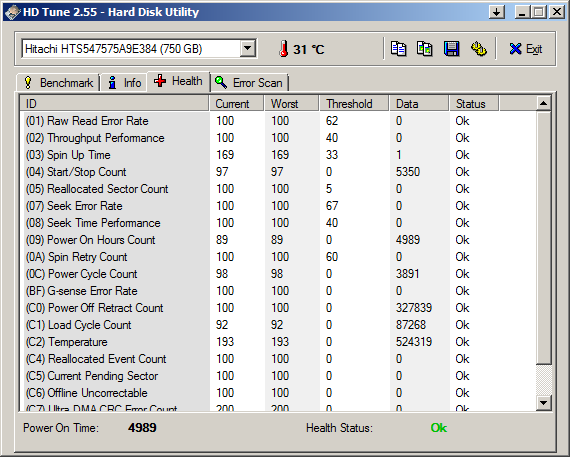
Task: Select the Power Cycle Count row
Action: (x=278, y=274)
